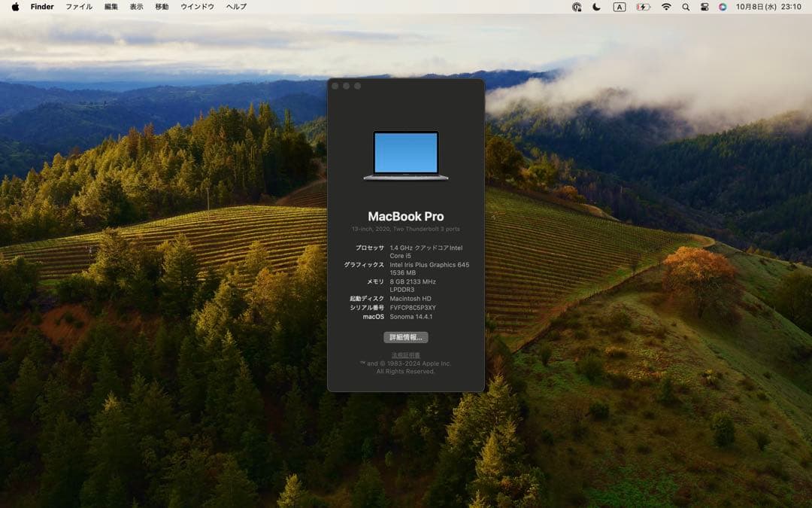Click the 詳細情報 button

[405, 336]
